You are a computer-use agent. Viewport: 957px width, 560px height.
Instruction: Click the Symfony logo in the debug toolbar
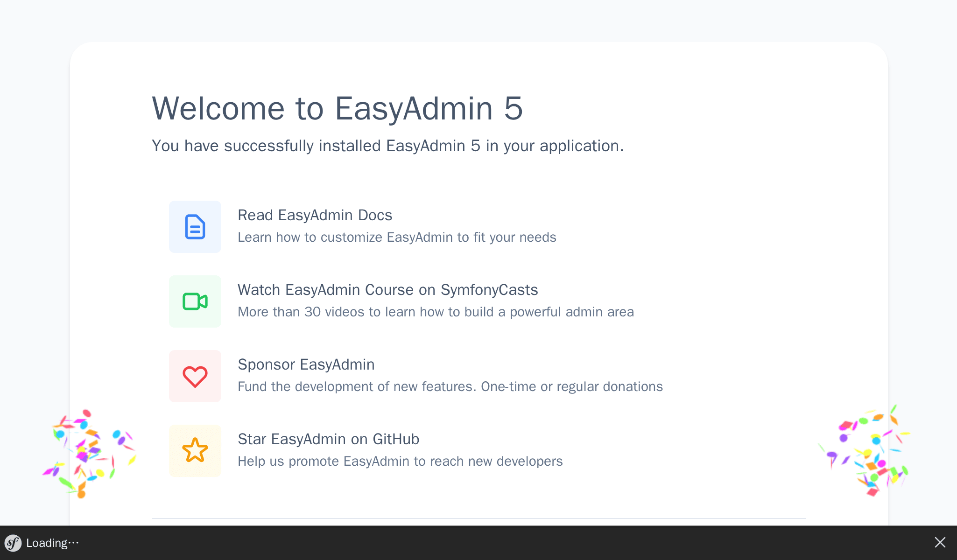point(13,543)
